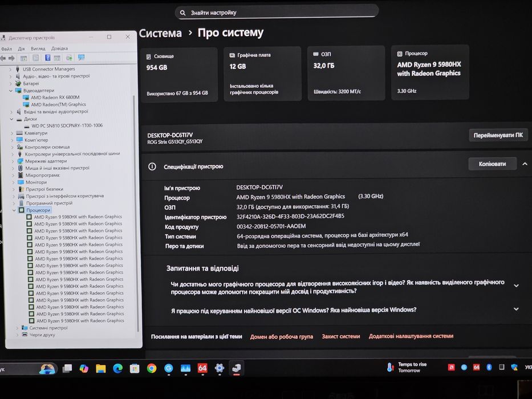This screenshot has height=399, width=532.
Task: Click the Копіювати button
Action: [492, 164]
